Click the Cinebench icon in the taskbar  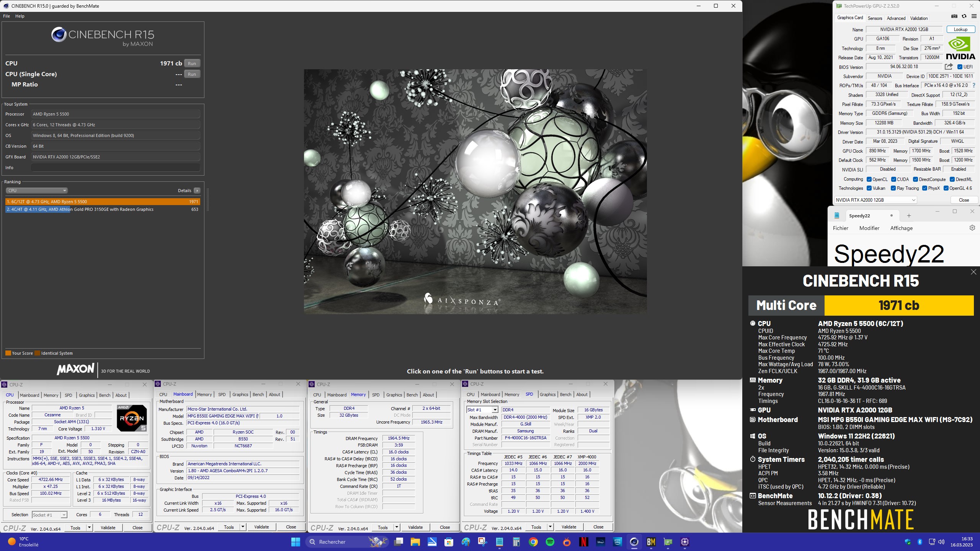[634, 542]
